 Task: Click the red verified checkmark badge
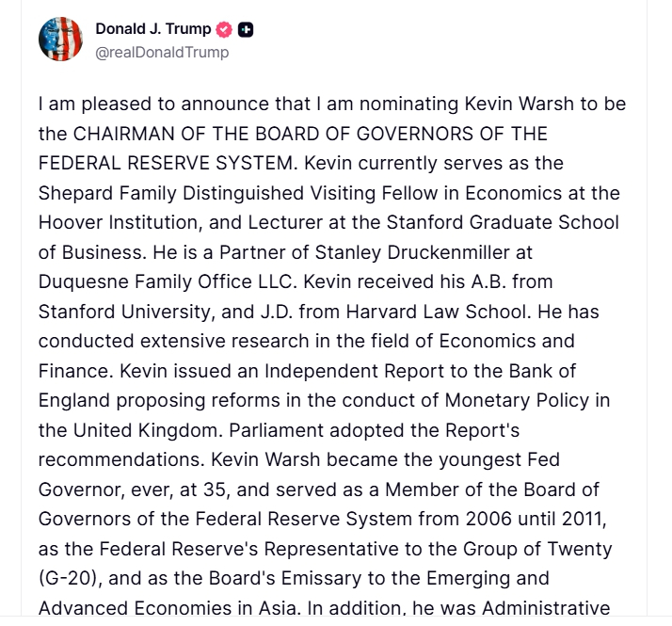click(x=224, y=29)
